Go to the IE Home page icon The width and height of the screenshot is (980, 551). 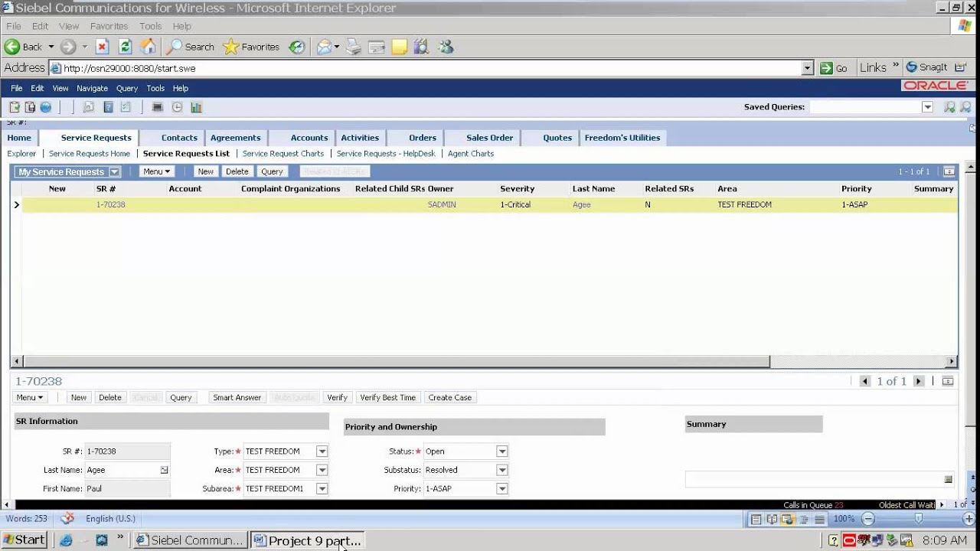tap(148, 47)
